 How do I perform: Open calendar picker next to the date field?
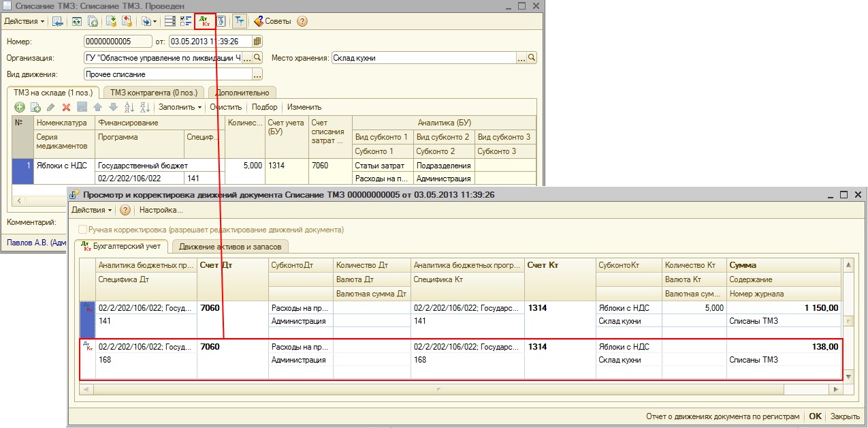coord(257,42)
